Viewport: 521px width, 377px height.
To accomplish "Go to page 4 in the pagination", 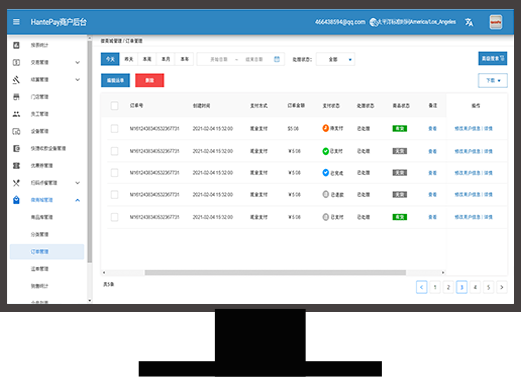I will point(475,287).
